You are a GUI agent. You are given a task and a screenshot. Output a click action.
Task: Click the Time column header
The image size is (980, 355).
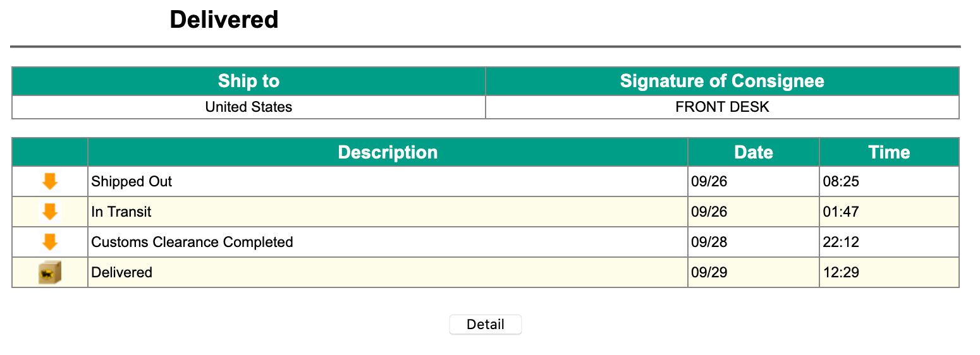click(889, 152)
